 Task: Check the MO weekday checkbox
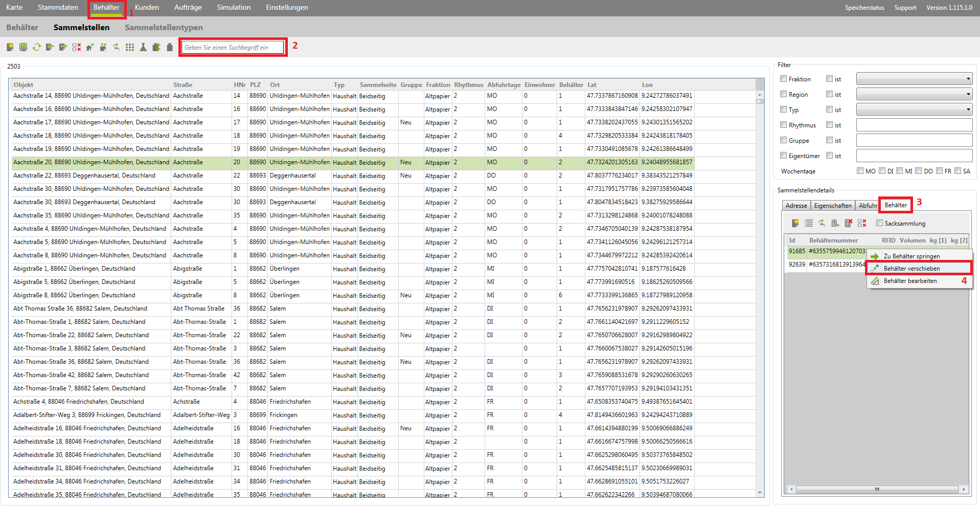[x=860, y=171]
